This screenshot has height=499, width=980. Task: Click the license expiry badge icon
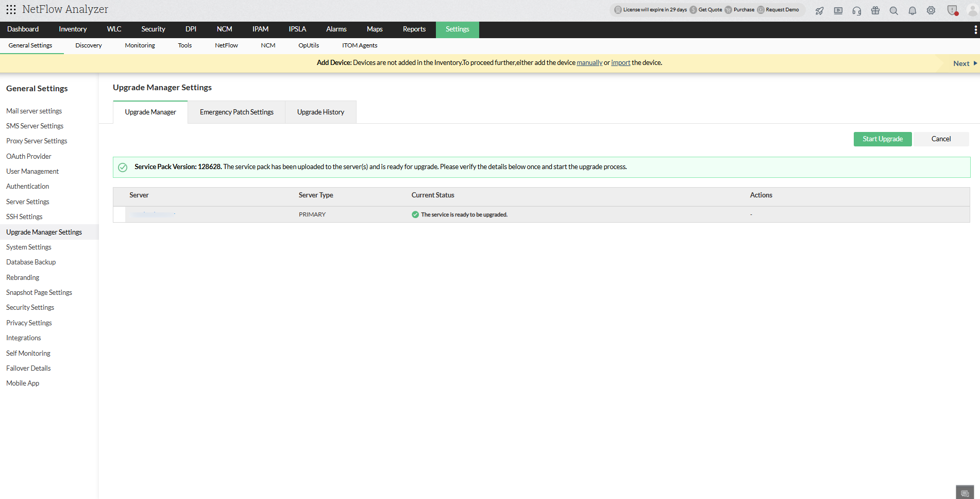tap(618, 10)
